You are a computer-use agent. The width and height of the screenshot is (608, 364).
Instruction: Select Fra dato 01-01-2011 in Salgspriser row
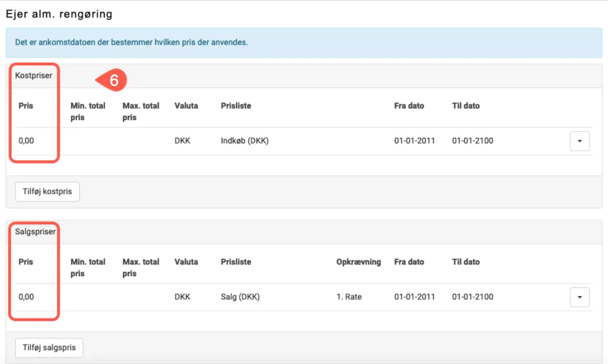click(415, 297)
